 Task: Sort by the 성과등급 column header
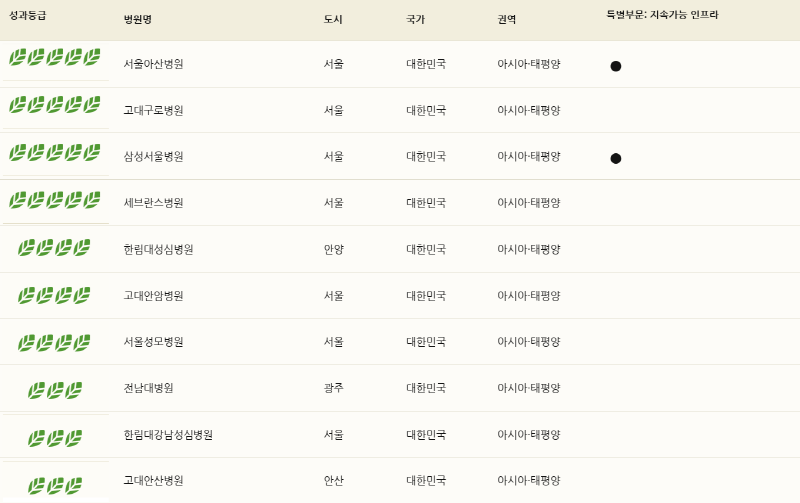pos(28,15)
